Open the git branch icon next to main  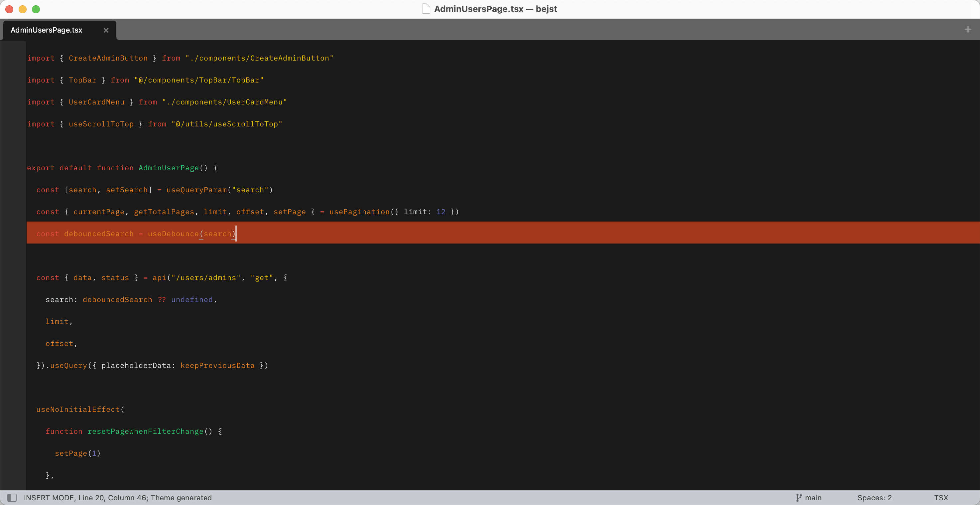(x=798, y=497)
